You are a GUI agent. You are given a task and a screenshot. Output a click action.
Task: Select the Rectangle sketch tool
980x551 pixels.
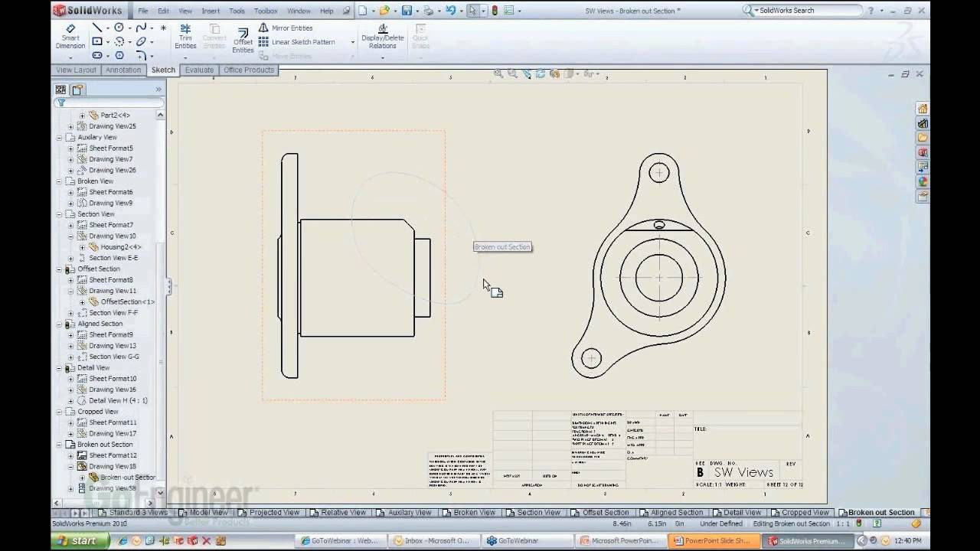point(96,41)
